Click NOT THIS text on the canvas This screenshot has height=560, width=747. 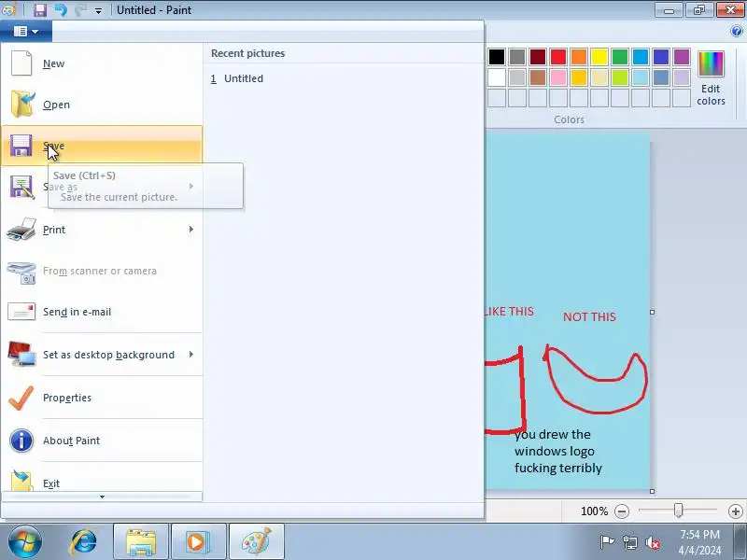(589, 316)
